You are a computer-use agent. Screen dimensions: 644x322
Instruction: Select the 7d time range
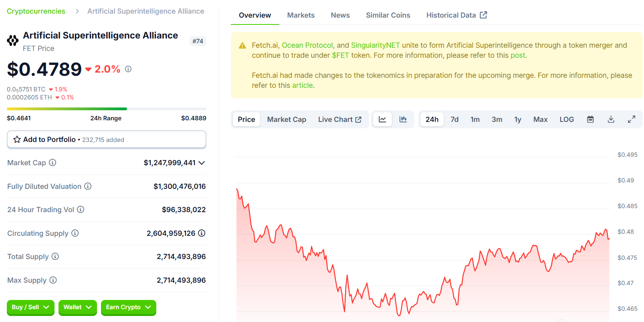[x=454, y=119]
